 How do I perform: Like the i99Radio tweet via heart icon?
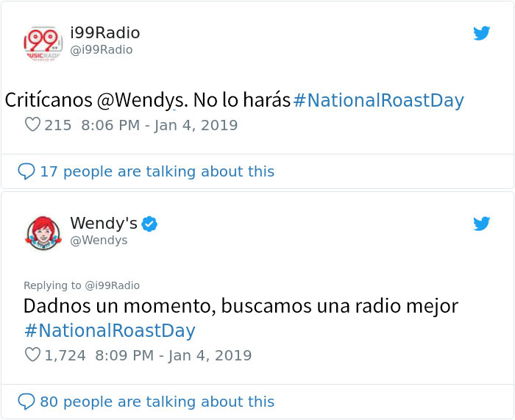(32, 124)
